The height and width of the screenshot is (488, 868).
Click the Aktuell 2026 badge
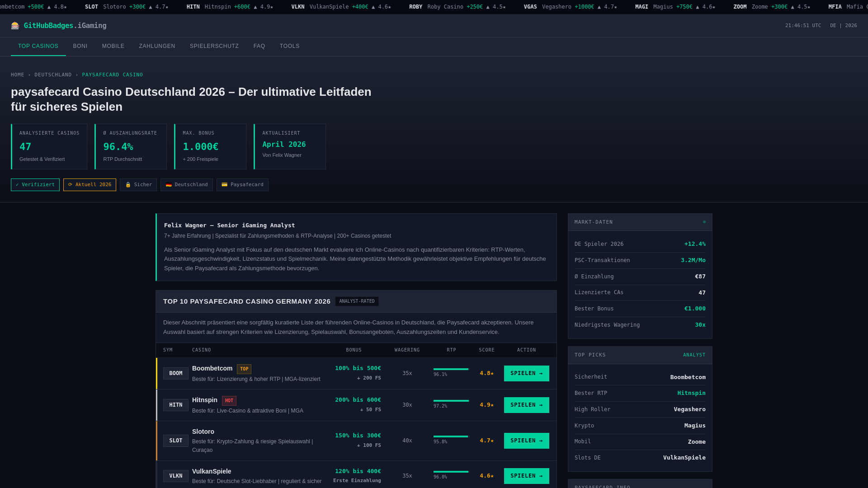[x=90, y=185]
